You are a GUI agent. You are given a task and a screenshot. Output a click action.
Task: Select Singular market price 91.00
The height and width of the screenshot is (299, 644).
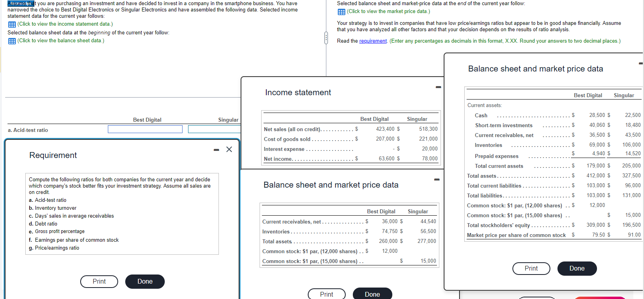coord(635,235)
